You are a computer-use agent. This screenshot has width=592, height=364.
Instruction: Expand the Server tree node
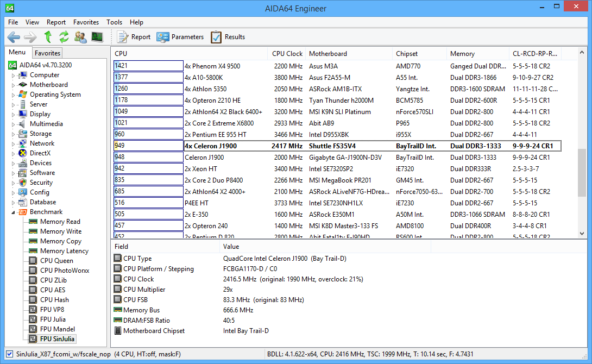click(x=13, y=105)
